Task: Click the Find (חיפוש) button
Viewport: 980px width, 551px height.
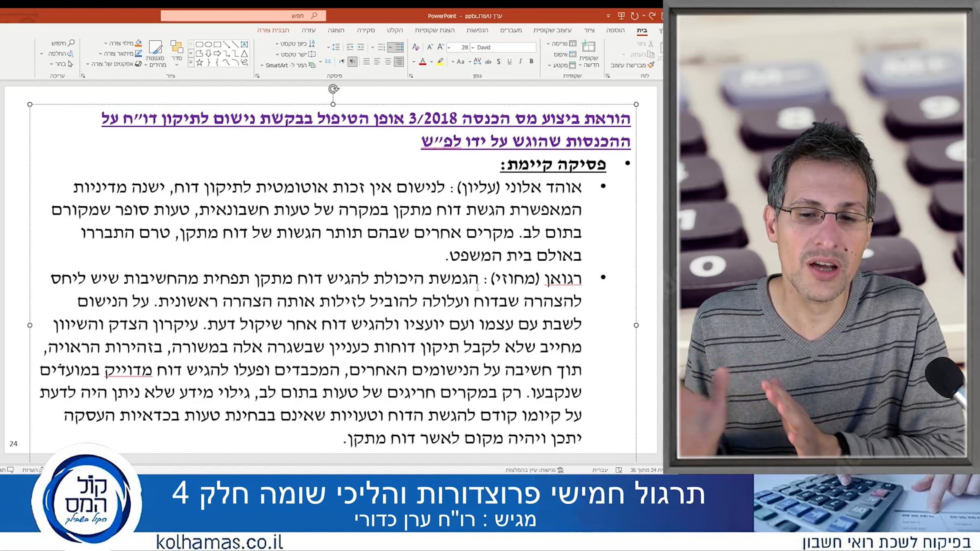Action: click(62, 43)
